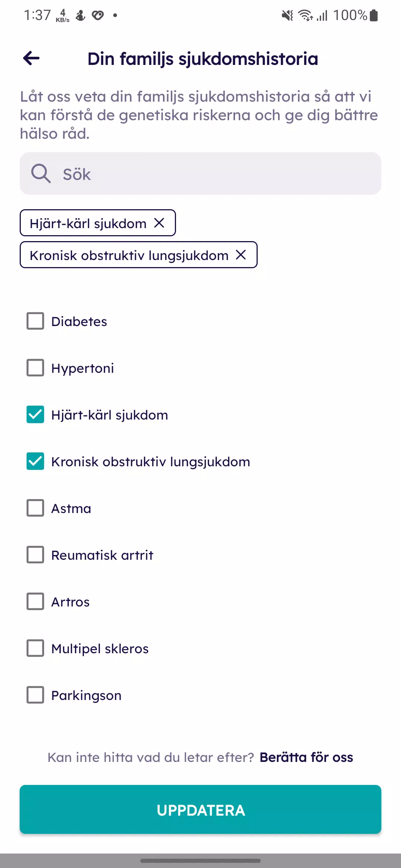Check the Astma checkbox
Screen dimensions: 401x868
pyautogui.click(x=35, y=508)
